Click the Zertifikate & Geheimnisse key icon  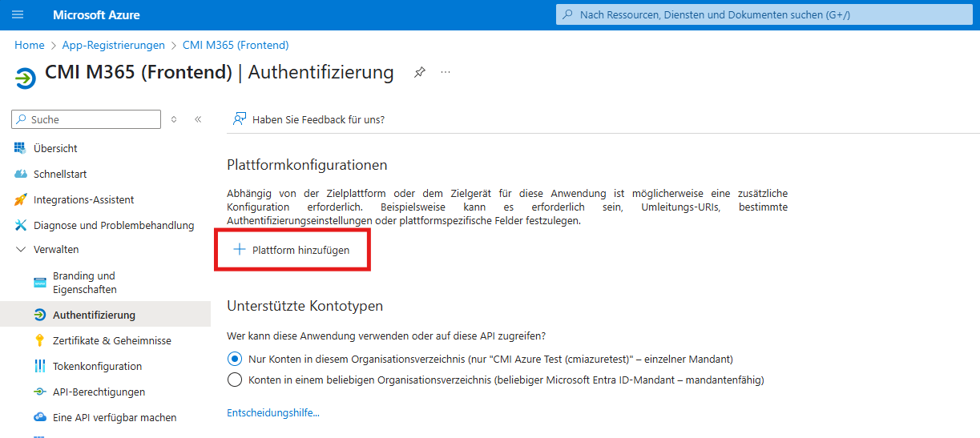[x=39, y=340]
